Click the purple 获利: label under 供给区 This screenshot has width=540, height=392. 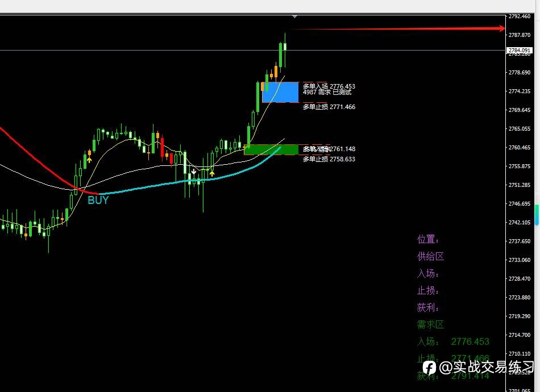pyautogui.click(x=428, y=307)
